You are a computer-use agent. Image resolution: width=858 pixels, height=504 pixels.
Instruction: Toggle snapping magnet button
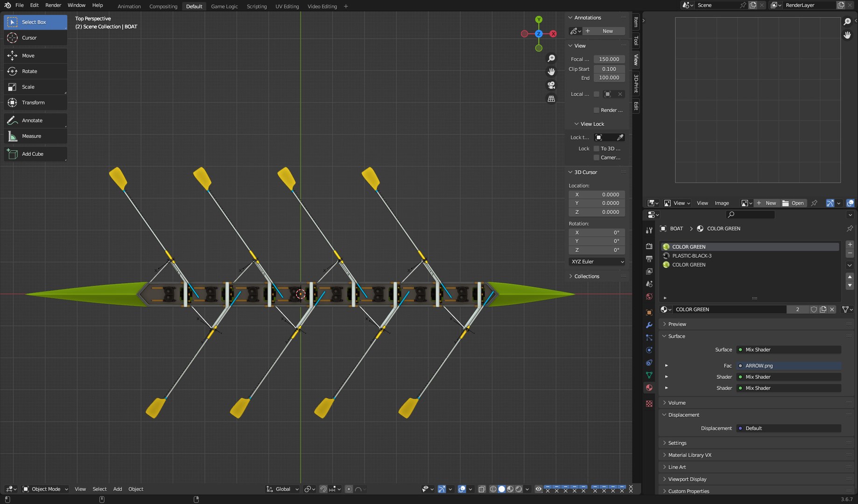tap(323, 489)
